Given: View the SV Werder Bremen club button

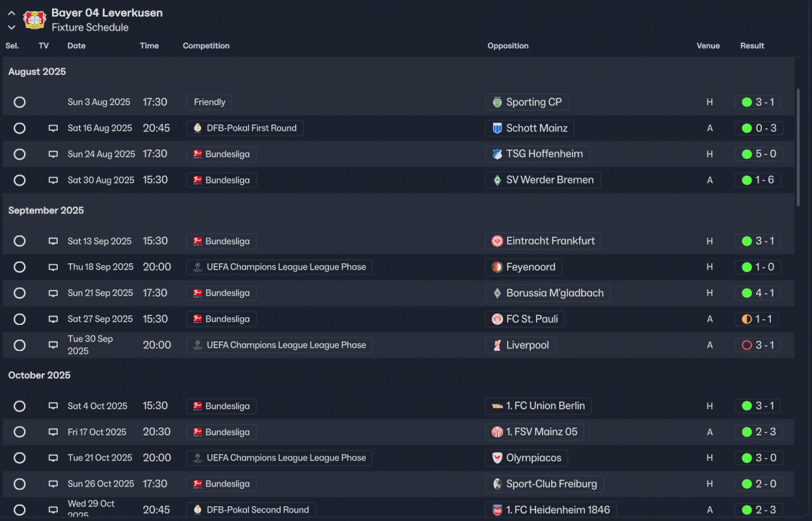Looking at the screenshot, I should [543, 180].
